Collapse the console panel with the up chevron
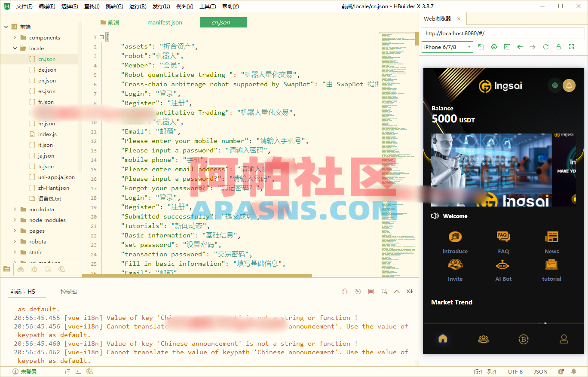The height and width of the screenshot is (377, 588). click(396, 291)
